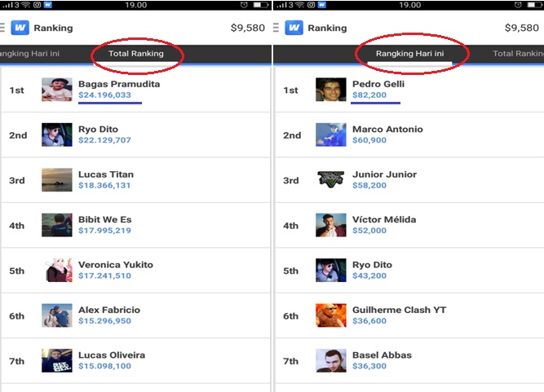Open Junior Junior's GTA V avatar
The height and width of the screenshot is (392, 544).
tap(330, 179)
